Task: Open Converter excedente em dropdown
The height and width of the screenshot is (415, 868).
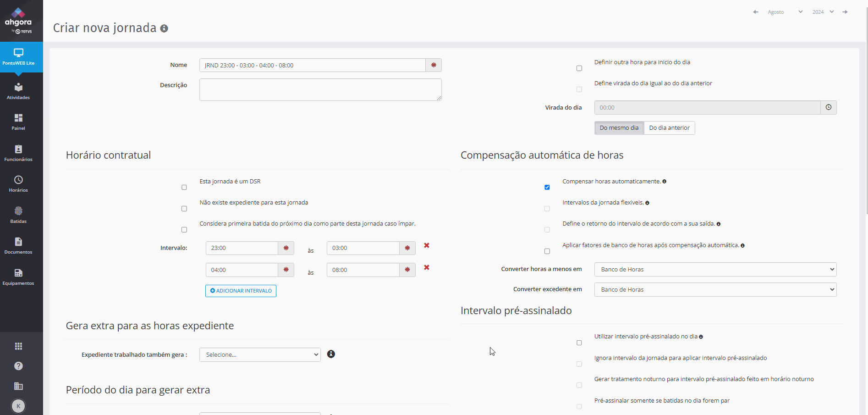Action: pyautogui.click(x=715, y=289)
